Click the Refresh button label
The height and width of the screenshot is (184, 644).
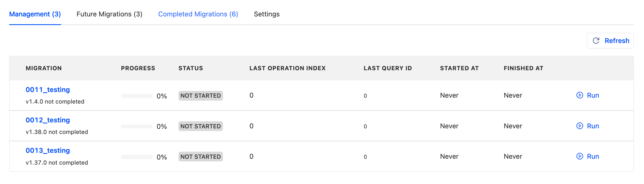(x=617, y=41)
